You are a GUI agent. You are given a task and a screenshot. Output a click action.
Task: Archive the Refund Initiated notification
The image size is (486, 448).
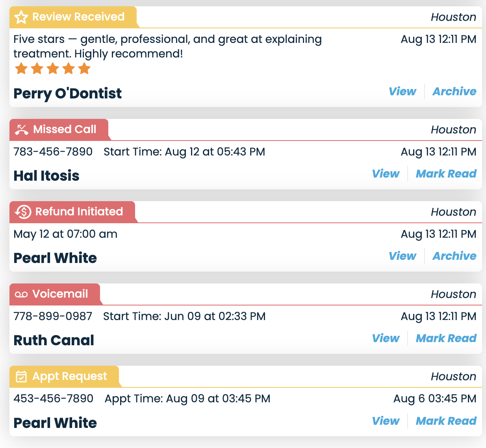pos(454,256)
